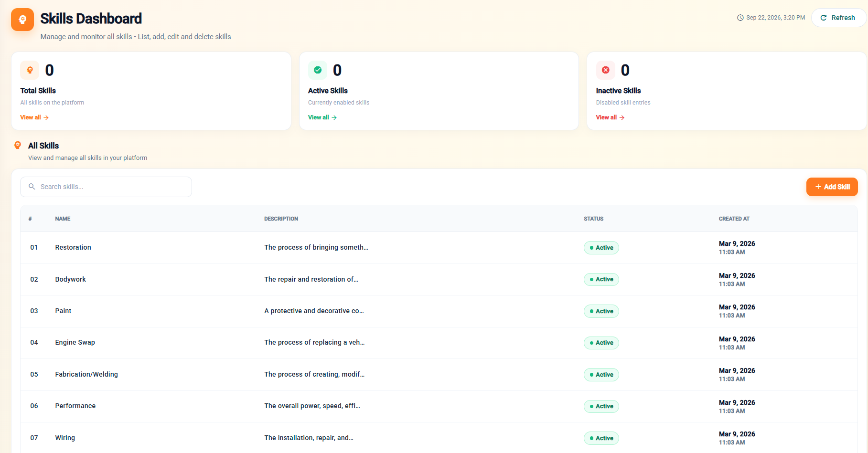Click the # column header
The width and height of the screenshot is (868, 453).
point(30,219)
